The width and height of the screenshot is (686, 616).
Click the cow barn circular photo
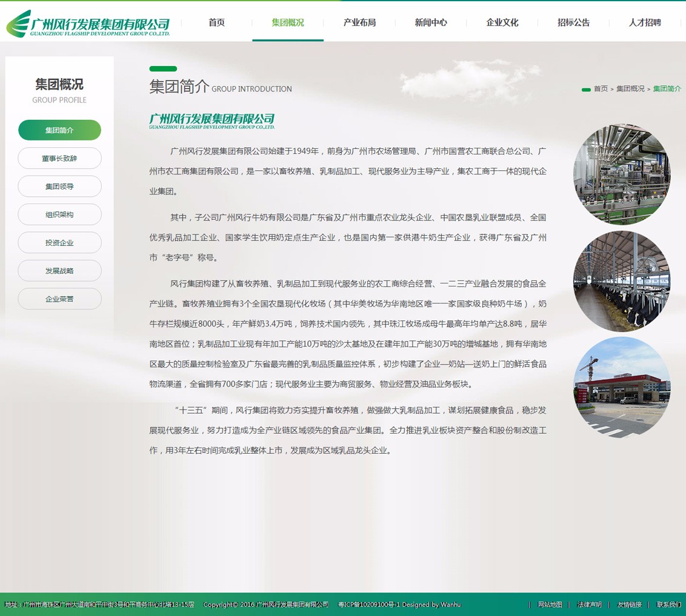pyautogui.click(x=622, y=281)
